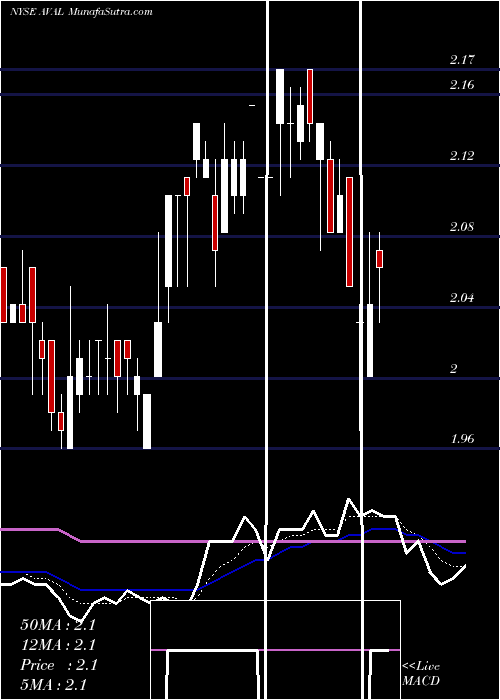Click the NYSE AVAL MunafaSutra.com chart title
This screenshot has width=500, height=700.
(81, 12)
